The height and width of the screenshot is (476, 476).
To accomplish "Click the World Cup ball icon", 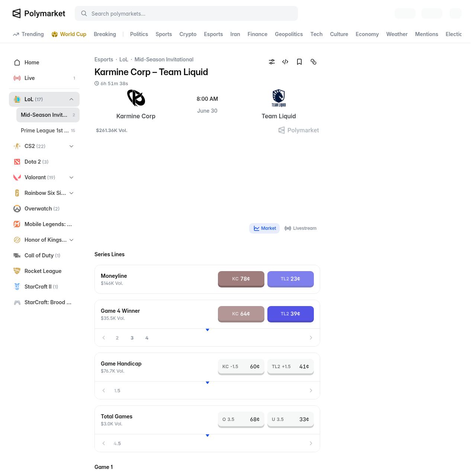I will pos(55,34).
